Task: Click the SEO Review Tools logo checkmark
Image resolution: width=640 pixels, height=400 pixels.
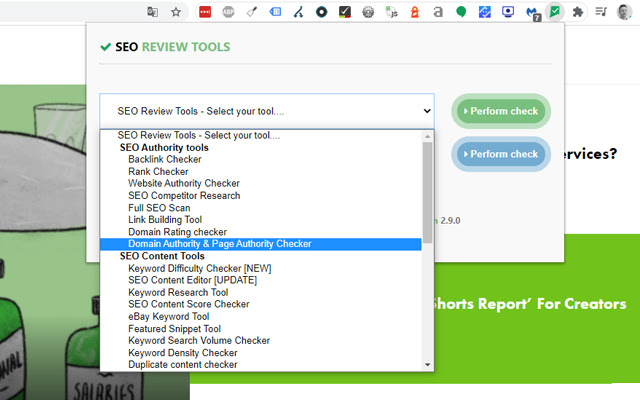Action: (x=105, y=47)
